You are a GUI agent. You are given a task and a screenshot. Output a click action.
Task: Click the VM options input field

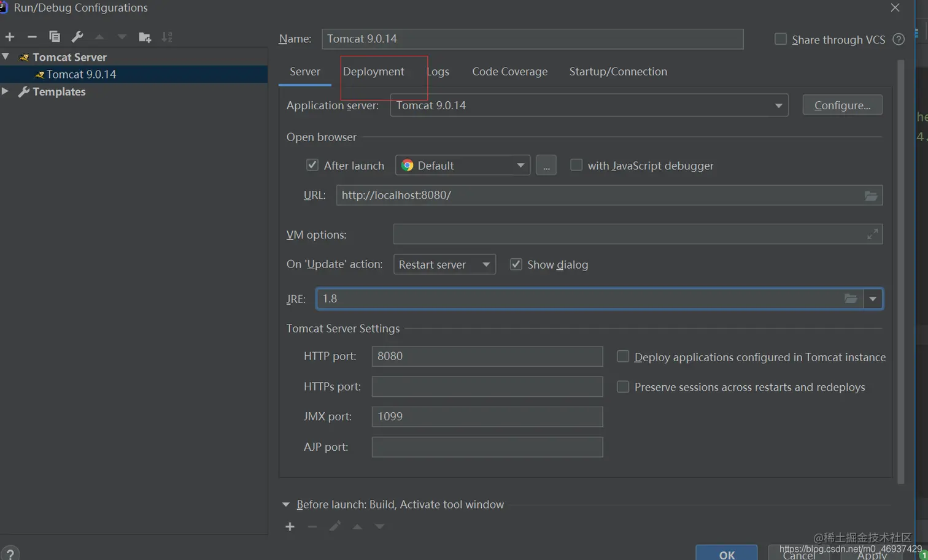click(x=638, y=234)
